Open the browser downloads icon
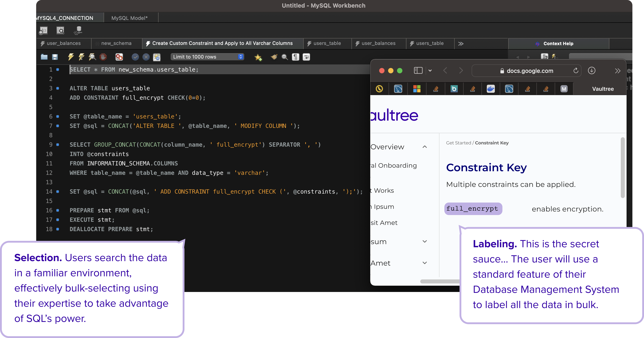 pos(592,71)
